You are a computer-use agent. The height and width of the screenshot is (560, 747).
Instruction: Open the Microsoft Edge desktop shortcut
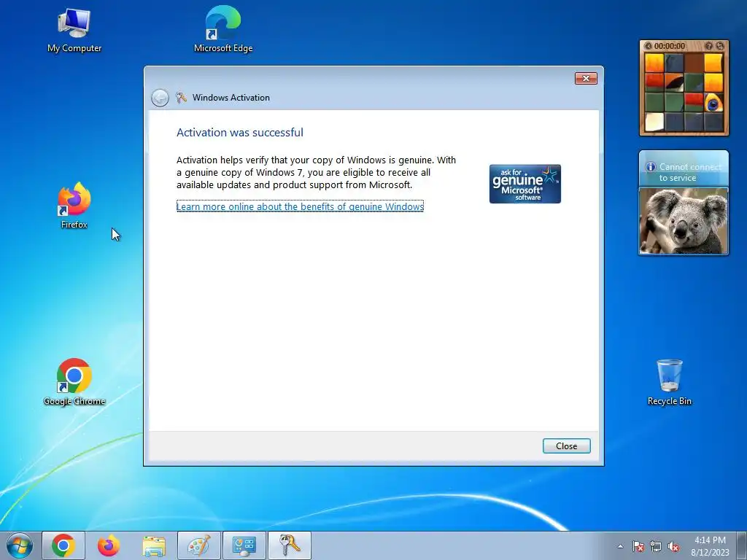tap(223, 28)
